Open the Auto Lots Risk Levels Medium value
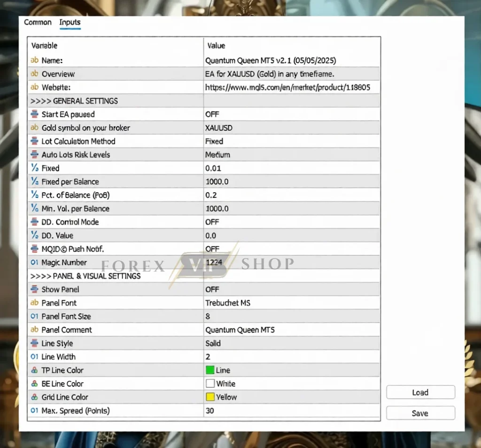The height and width of the screenshot is (448, 481). click(292, 155)
